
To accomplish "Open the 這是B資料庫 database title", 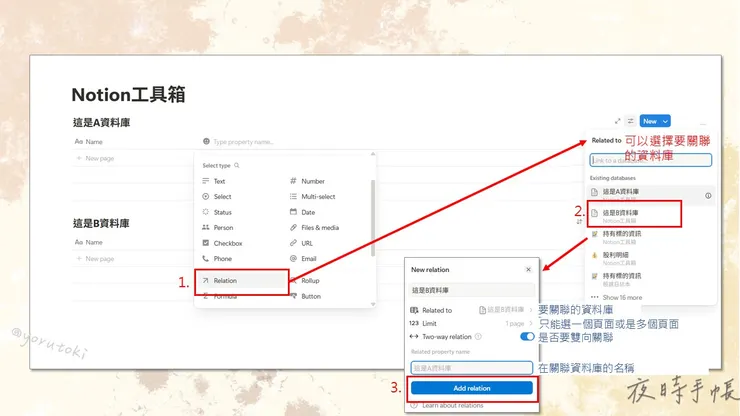I will coord(101,223).
